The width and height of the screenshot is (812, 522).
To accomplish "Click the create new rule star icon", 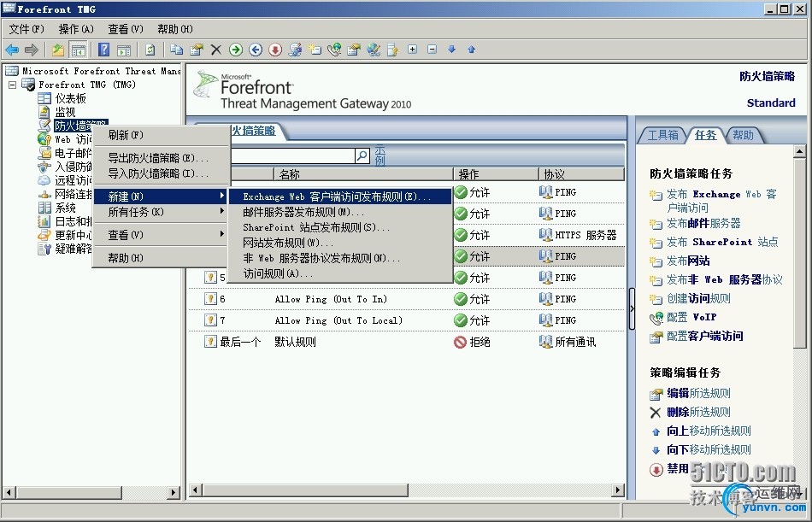I will pos(315,50).
